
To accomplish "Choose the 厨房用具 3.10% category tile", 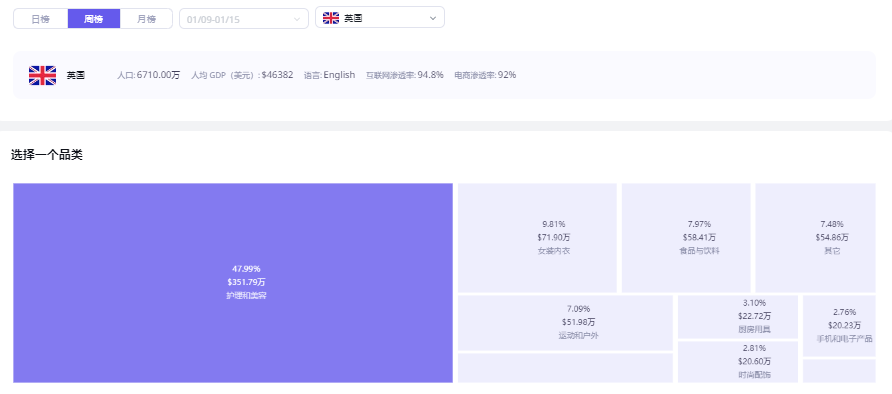I will click(738, 317).
